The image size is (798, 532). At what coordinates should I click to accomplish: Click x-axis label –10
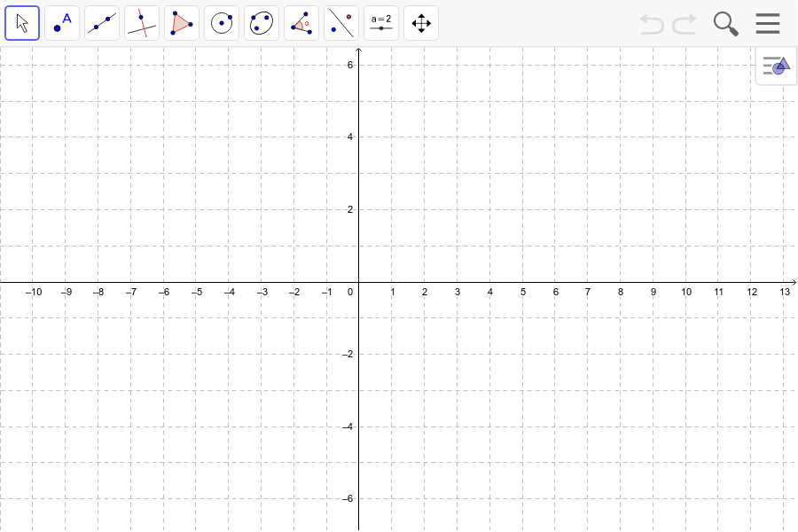tap(34, 293)
